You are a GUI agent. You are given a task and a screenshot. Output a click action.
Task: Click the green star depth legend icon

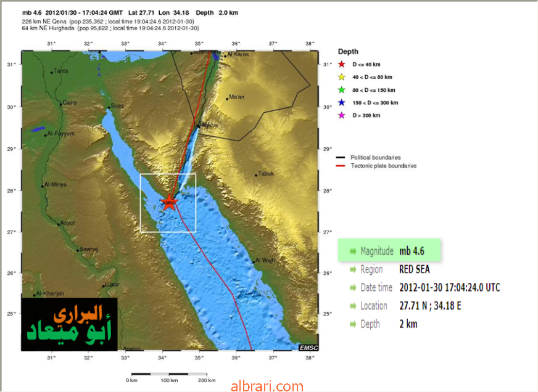pos(341,90)
